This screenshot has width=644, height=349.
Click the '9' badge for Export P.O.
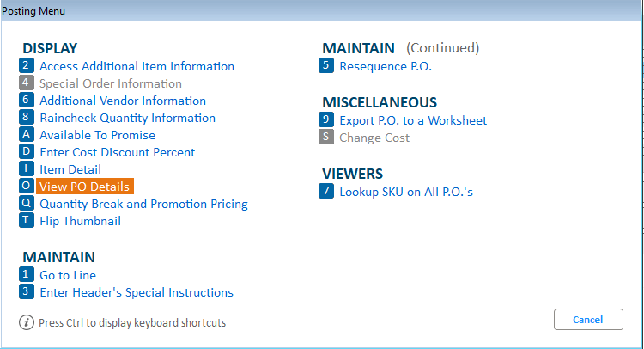[x=325, y=120]
